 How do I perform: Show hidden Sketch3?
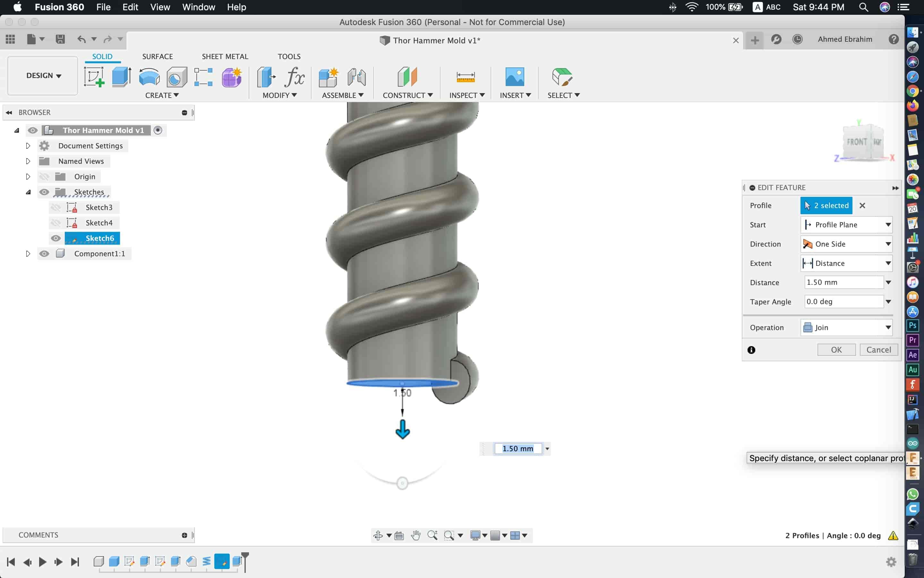pos(56,207)
